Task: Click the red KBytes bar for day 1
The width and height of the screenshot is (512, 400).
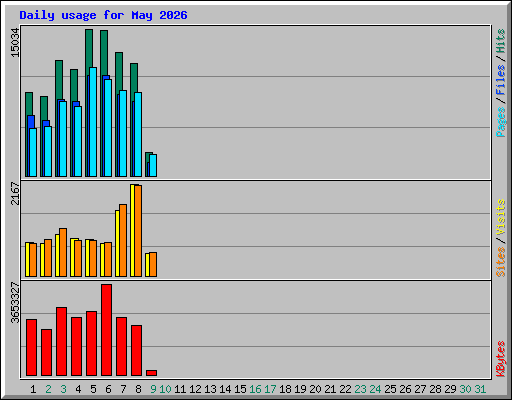Action: pyautogui.click(x=31, y=348)
